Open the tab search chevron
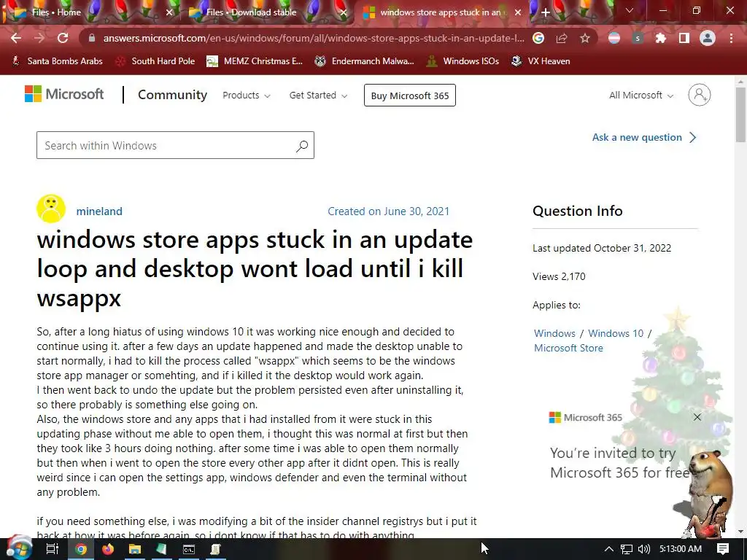This screenshot has width=747, height=560. (630, 10)
